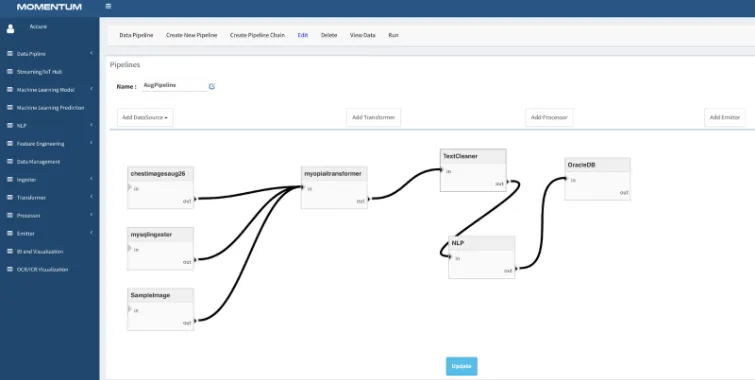Expand the Emitter sidebar chevron
This screenshot has width=755, height=380.
[91, 233]
